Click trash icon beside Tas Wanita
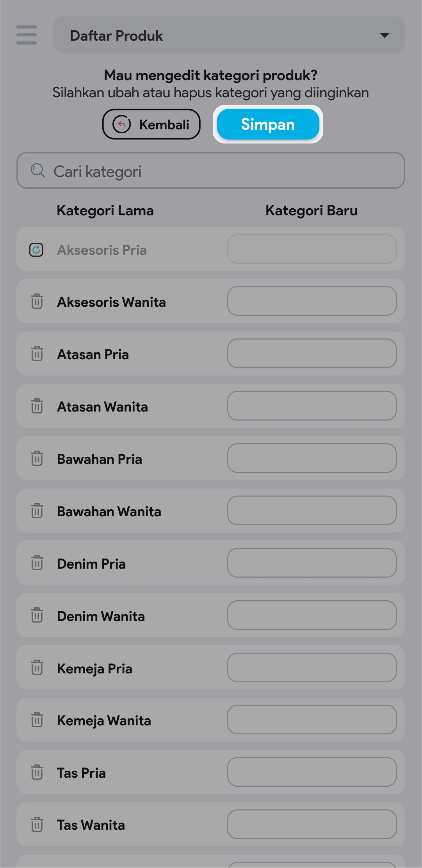The image size is (422, 868). pyautogui.click(x=37, y=825)
